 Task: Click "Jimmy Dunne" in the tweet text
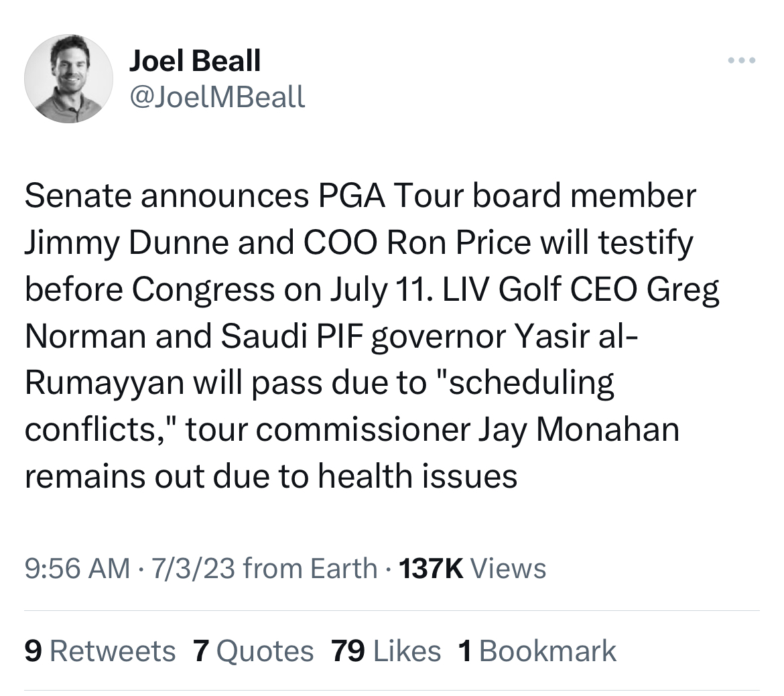coord(125,242)
